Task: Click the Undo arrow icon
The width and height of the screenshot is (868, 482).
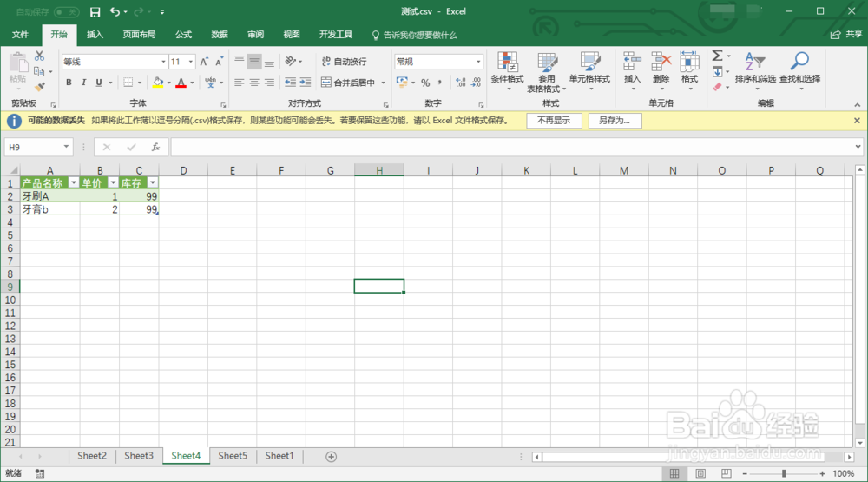Action: pos(115,11)
